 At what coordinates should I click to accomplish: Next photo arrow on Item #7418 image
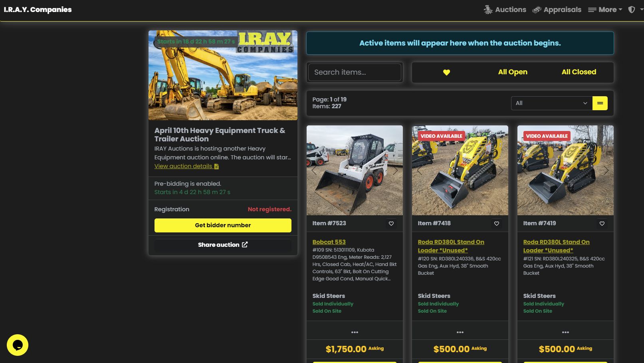[x=501, y=171]
